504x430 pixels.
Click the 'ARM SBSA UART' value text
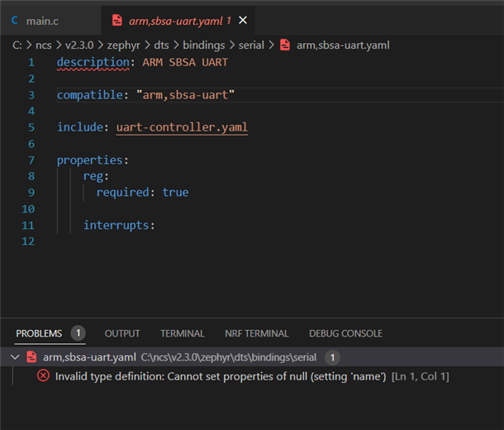[185, 62]
